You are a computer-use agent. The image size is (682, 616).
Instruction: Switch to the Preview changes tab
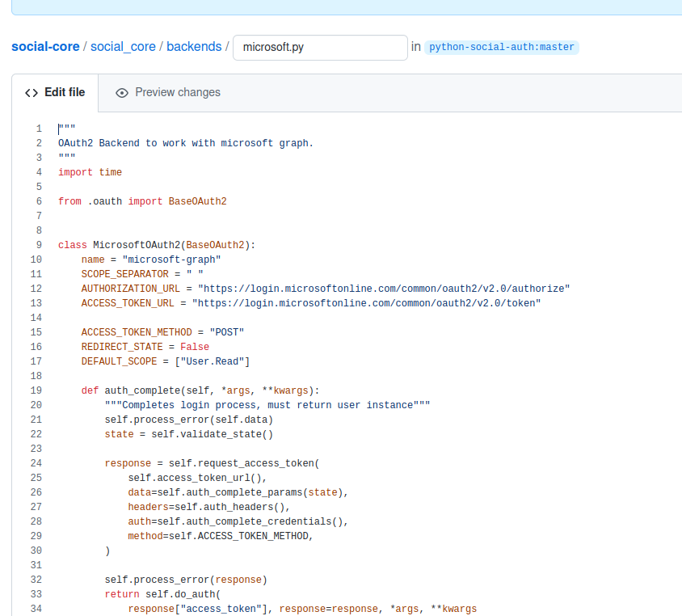[x=168, y=92]
